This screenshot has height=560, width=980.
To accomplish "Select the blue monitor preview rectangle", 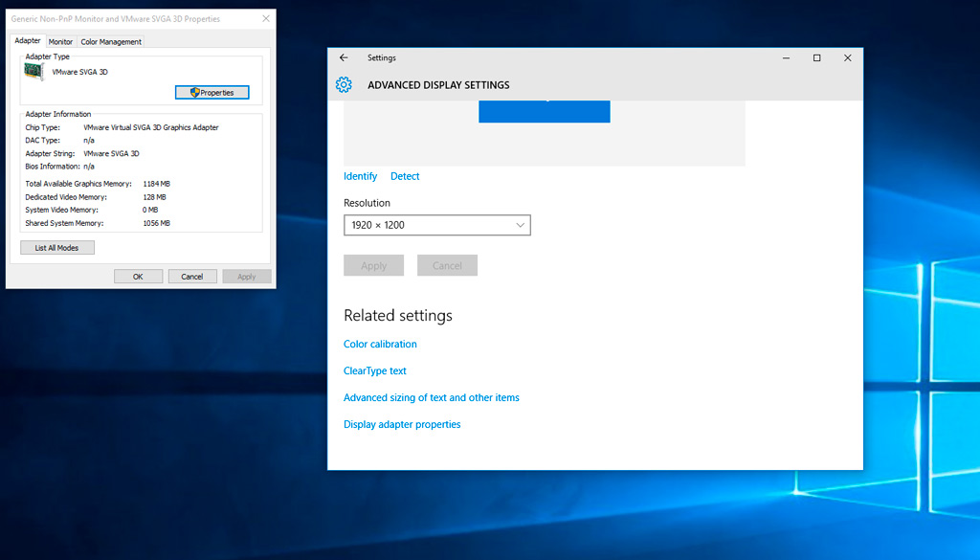I will tap(545, 111).
